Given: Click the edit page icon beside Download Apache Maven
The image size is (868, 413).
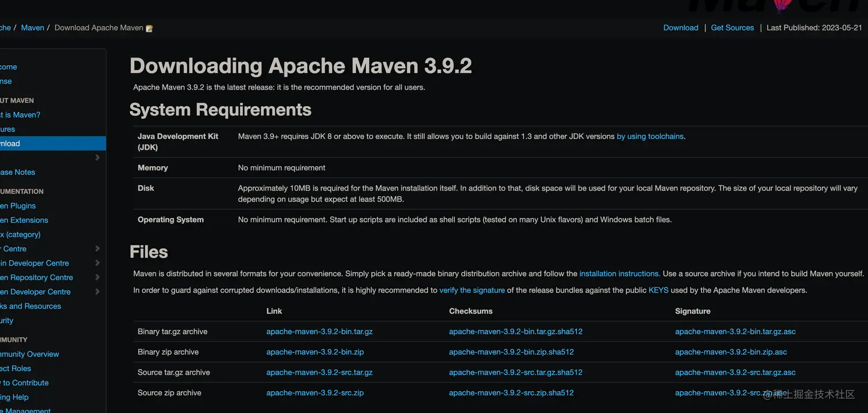Looking at the screenshot, I should pyautogui.click(x=149, y=28).
